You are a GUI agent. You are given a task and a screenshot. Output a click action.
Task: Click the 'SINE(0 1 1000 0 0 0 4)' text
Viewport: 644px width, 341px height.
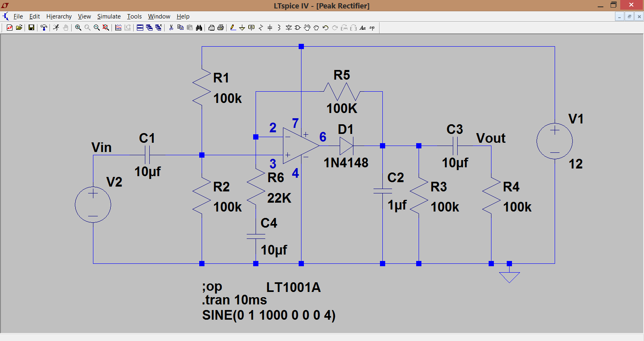[268, 315]
